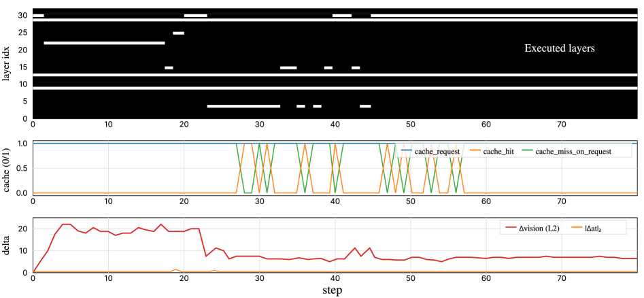Click the "1.0" tick on the cache chart
Viewport: 644px width, 298px height.
(24, 144)
